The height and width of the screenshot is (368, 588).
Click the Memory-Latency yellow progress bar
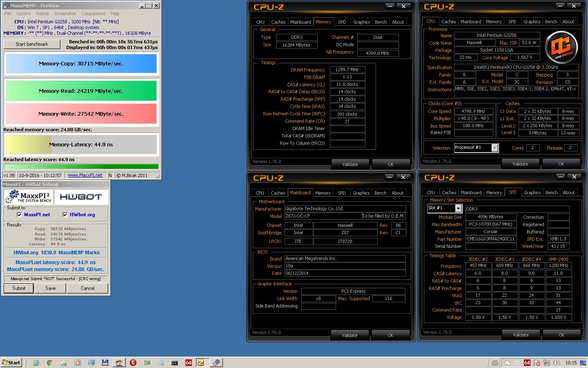[x=81, y=144]
